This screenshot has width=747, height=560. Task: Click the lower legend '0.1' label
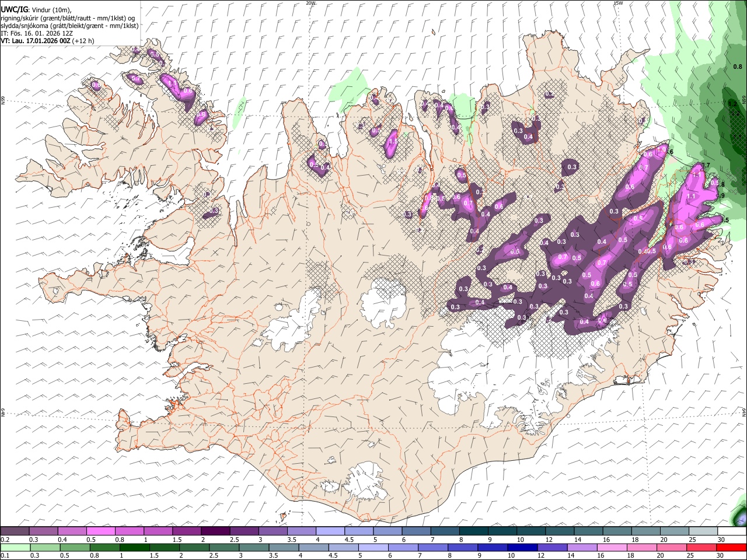tap(4, 555)
